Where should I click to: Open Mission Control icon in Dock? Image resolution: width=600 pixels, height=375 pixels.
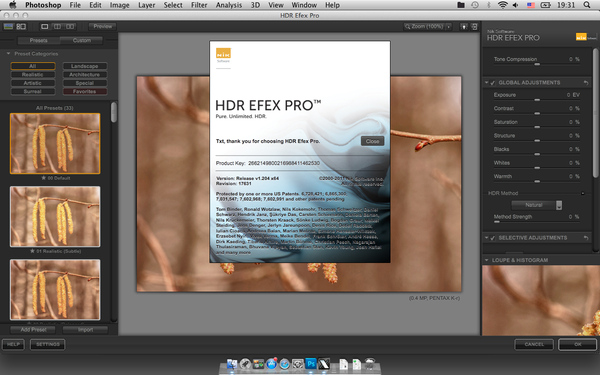[x=258, y=364]
